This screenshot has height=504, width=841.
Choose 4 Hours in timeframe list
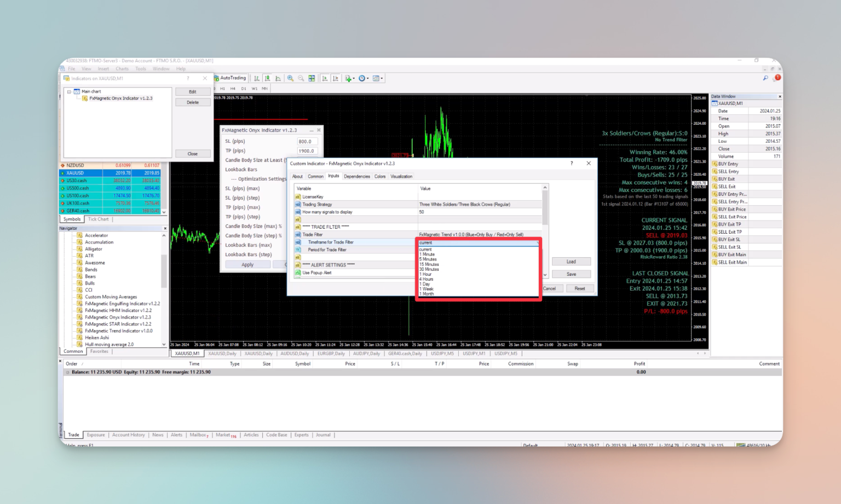click(x=427, y=279)
